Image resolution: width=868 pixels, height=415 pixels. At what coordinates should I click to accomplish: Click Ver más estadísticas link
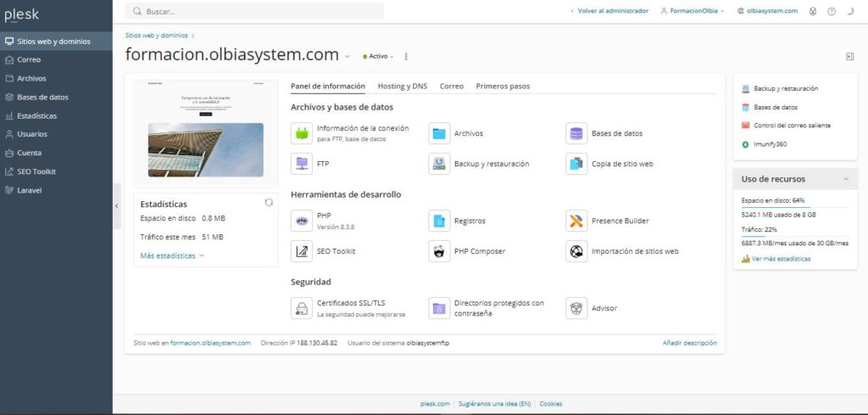point(781,259)
